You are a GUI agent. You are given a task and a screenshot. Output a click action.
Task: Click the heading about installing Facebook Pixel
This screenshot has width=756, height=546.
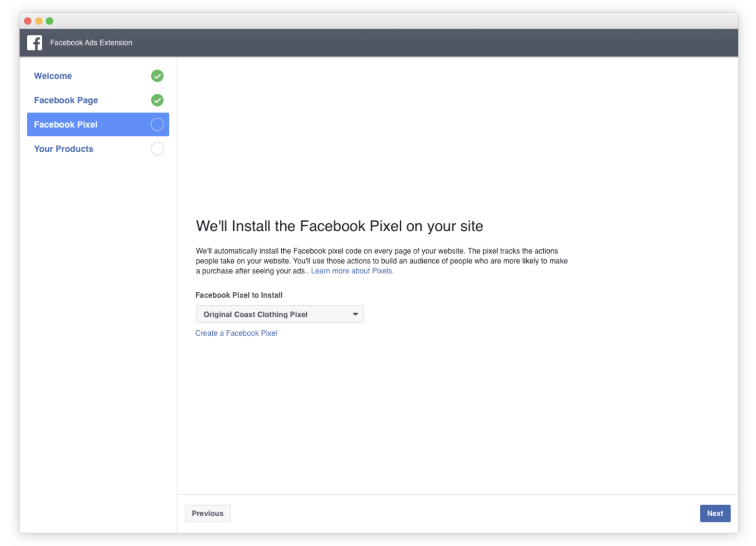pyautogui.click(x=339, y=226)
